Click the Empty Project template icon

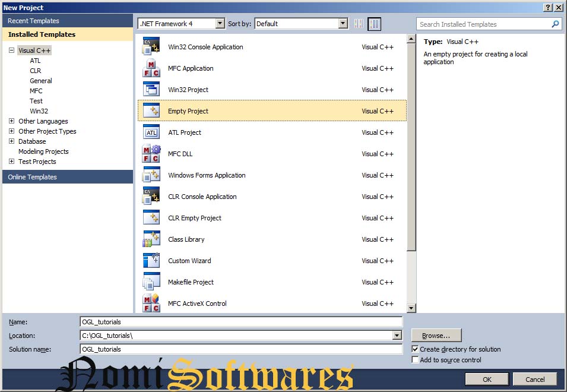pyautogui.click(x=151, y=110)
